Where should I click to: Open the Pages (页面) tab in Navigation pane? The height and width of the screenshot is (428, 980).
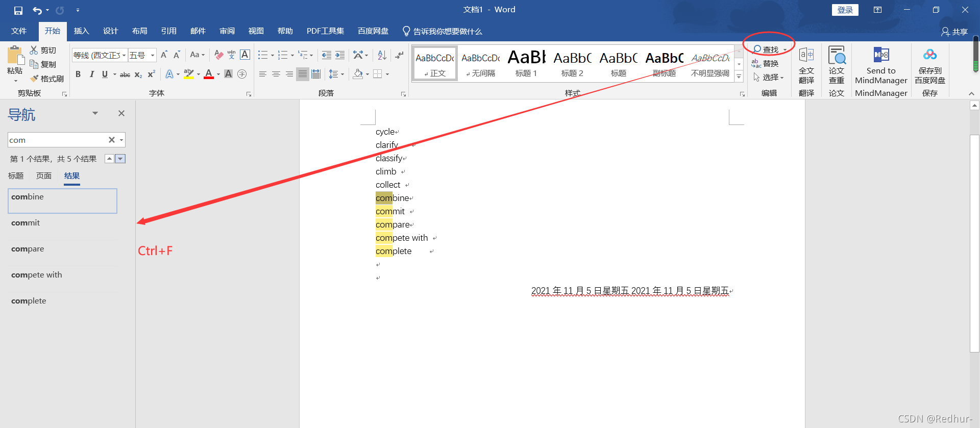pos(44,175)
